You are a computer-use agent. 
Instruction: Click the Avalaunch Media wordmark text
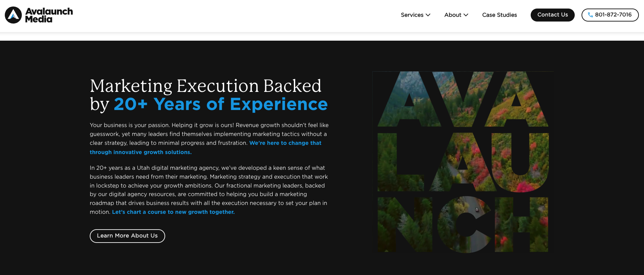[x=49, y=15]
